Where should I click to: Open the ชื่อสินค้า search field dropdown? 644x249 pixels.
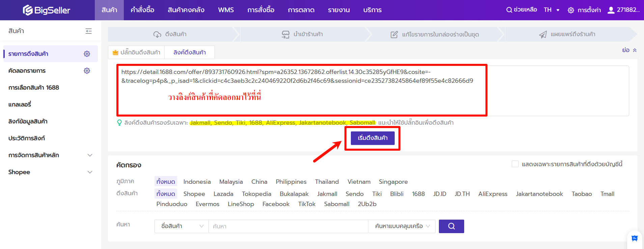(x=182, y=226)
